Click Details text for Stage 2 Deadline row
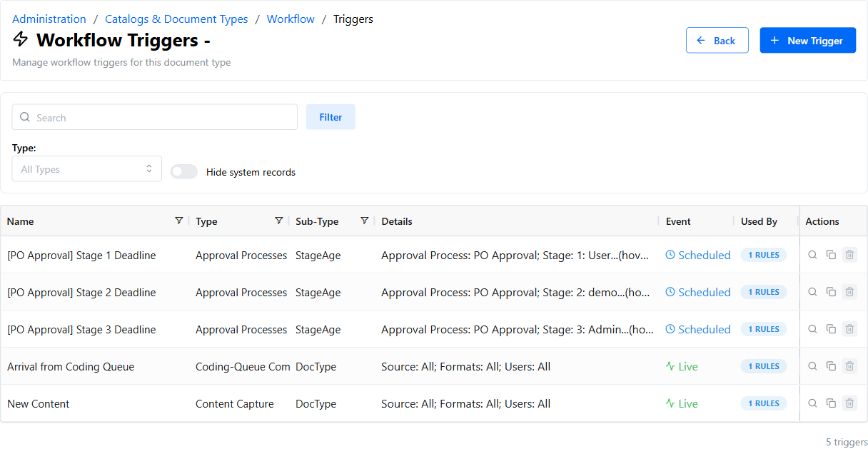 pyautogui.click(x=517, y=293)
